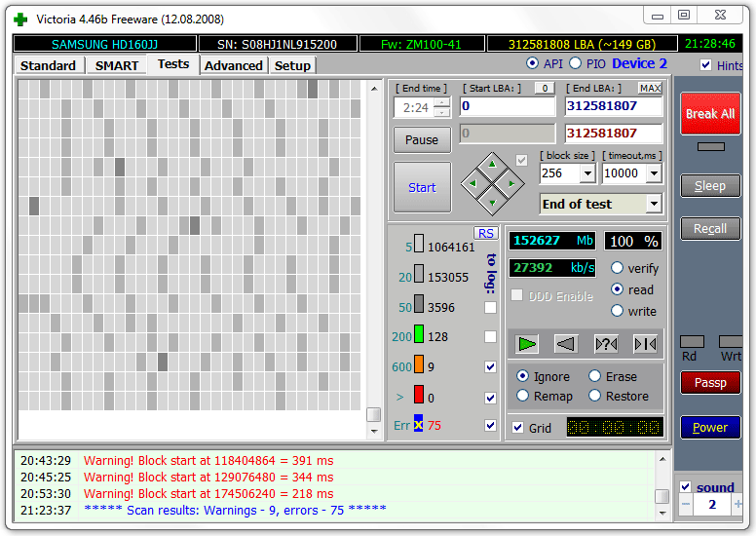
Task: Expand the End of test dropdown
Action: click(x=653, y=204)
